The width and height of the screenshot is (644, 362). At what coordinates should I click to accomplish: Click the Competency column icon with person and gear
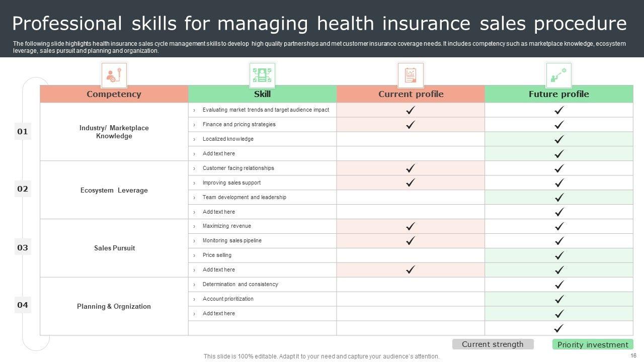[114, 75]
